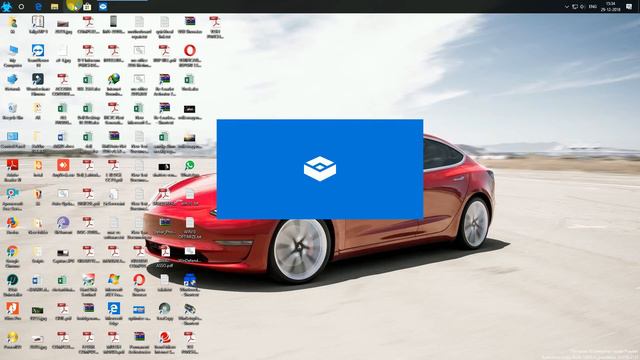Select the Google Chrome desktop shortcut

point(13,256)
